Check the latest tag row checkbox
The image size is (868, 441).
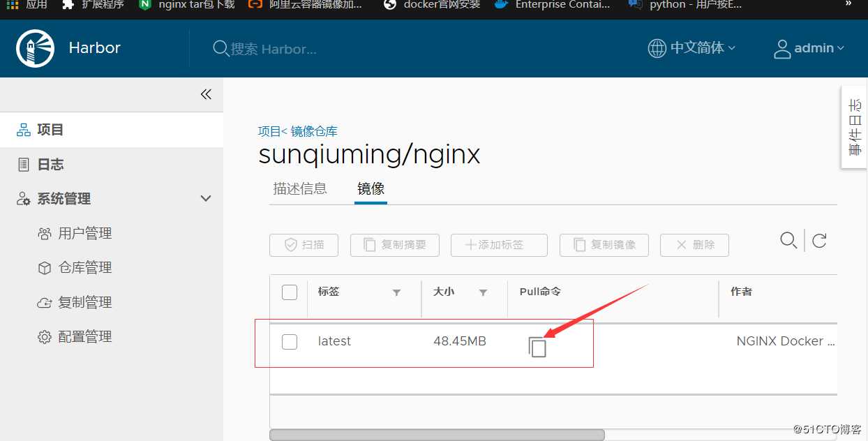290,342
